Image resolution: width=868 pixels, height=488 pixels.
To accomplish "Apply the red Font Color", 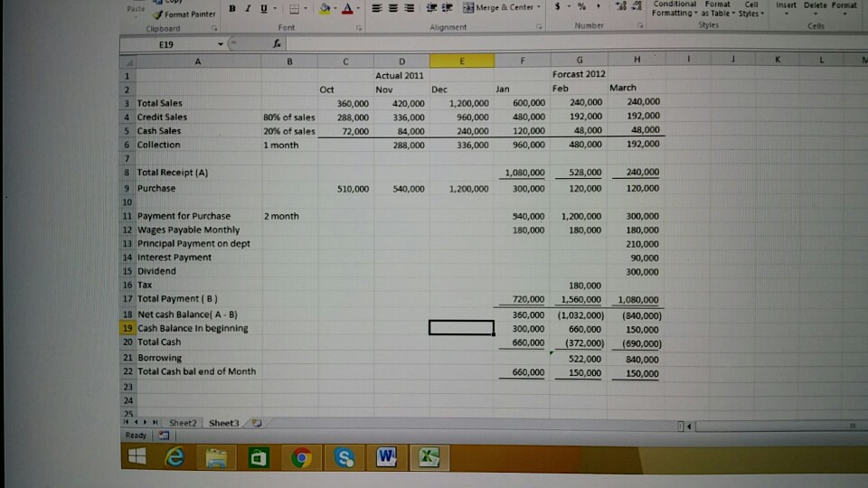I will click(347, 8).
